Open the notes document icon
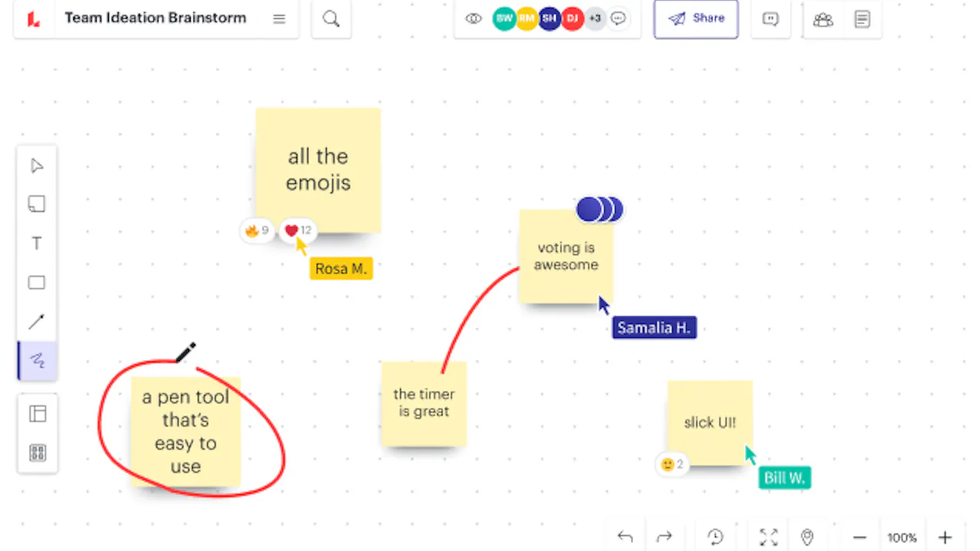 click(x=862, y=19)
